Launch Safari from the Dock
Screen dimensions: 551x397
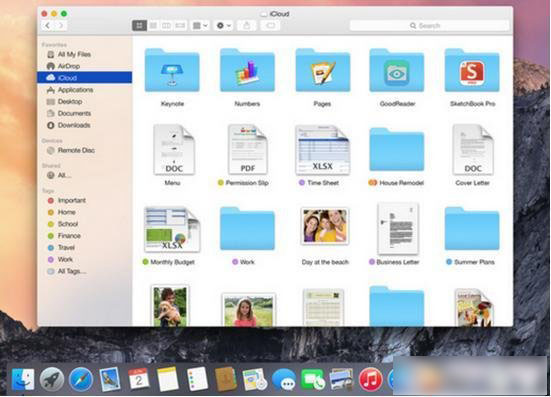[x=81, y=380]
